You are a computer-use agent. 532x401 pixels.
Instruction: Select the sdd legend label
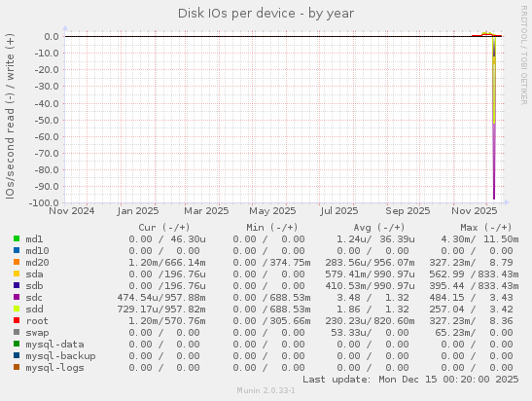coord(34,310)
